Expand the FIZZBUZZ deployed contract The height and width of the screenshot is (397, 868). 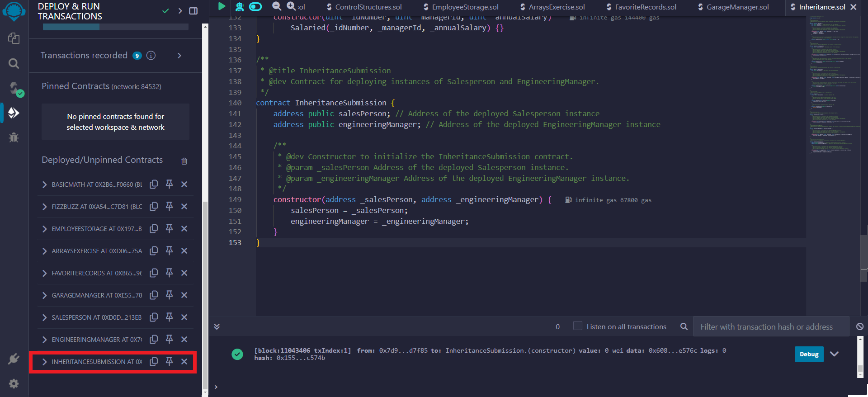pyautogui.click(x=44, y=207)
